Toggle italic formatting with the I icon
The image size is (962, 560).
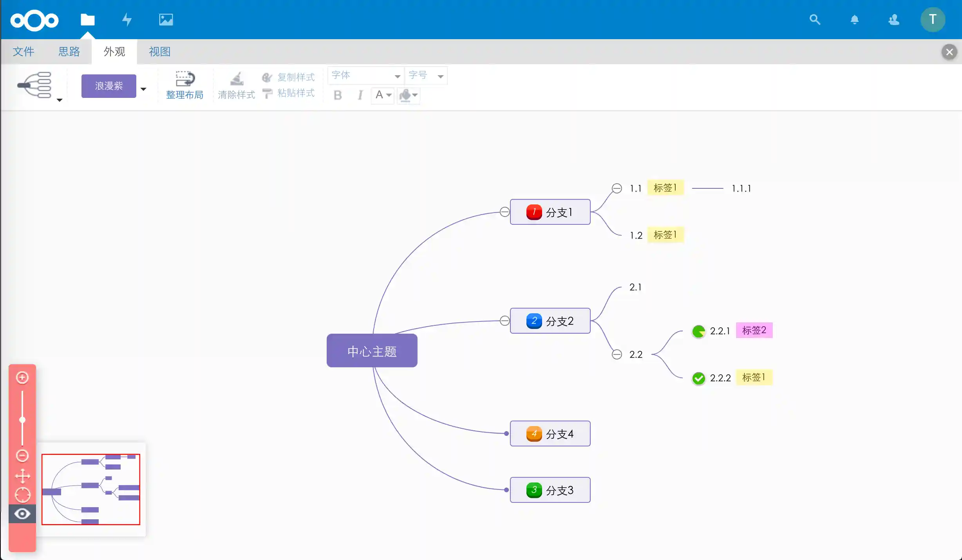point(360,95)
